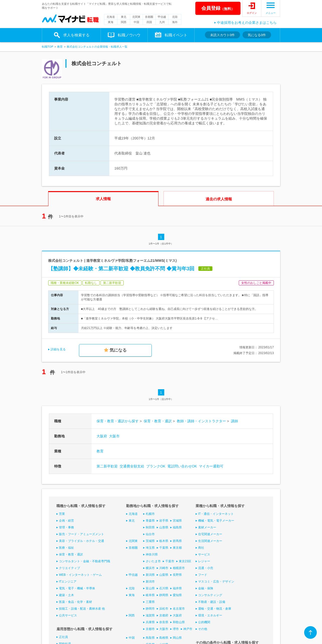Open 詳細を見る link
This screenshot has height=644, width=322.
pyautogui.click(x=57, y=349)
